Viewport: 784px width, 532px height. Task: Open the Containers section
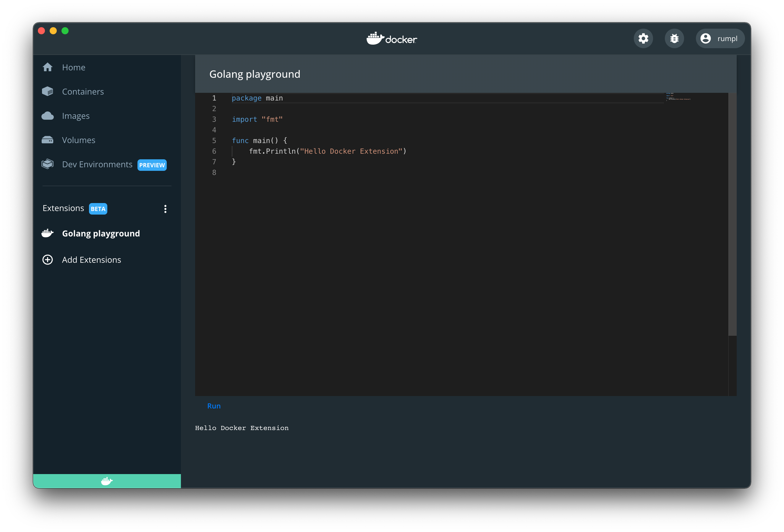(x=83, y=91)
